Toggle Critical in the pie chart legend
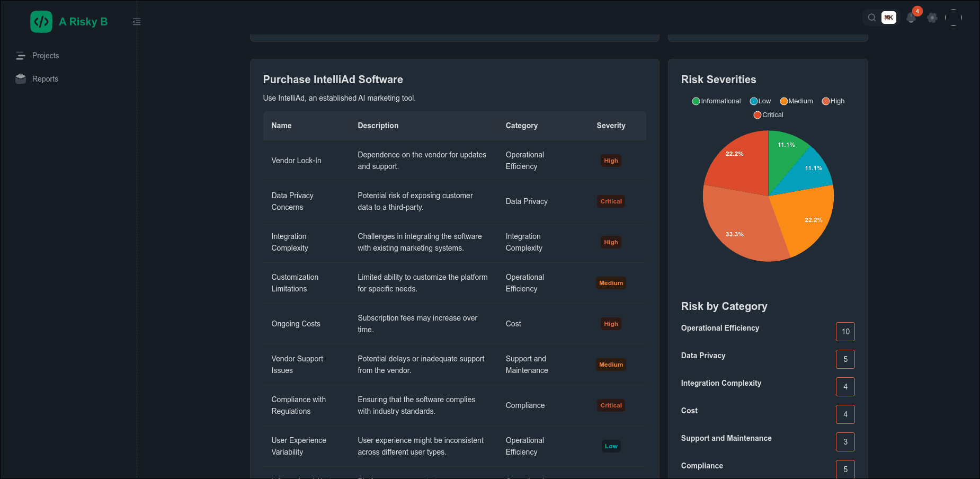This screenshot has height=479, width=980. point(768,115)
